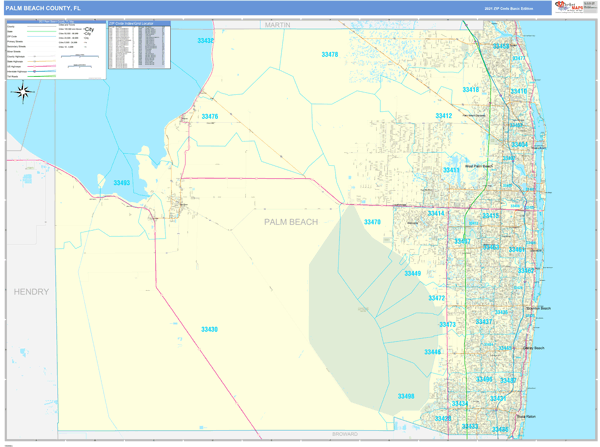The width and height of the screenshot is (600, 447).
Task: Select ZIP code 33493 label
Action: [x=121, y=183]
